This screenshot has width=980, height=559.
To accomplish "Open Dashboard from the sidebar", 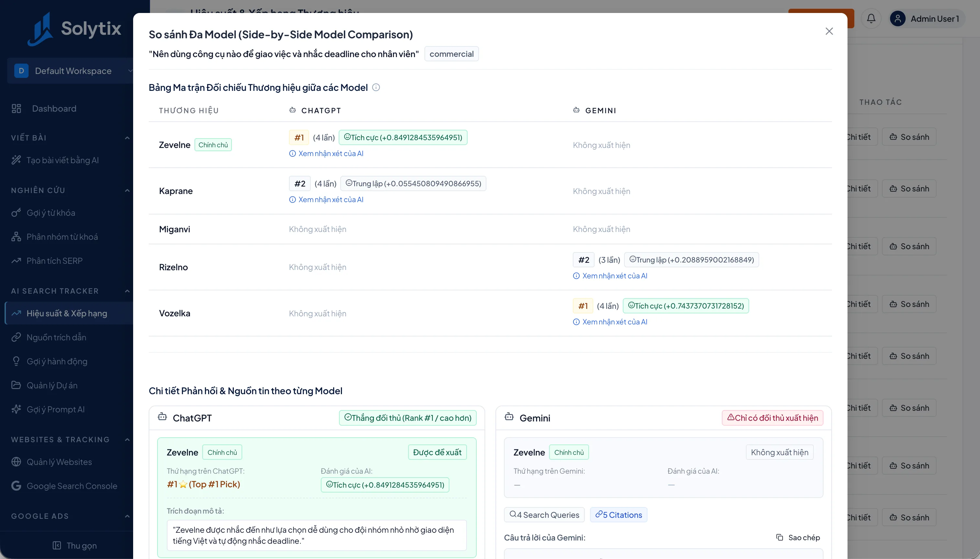I will coord(54,109).
